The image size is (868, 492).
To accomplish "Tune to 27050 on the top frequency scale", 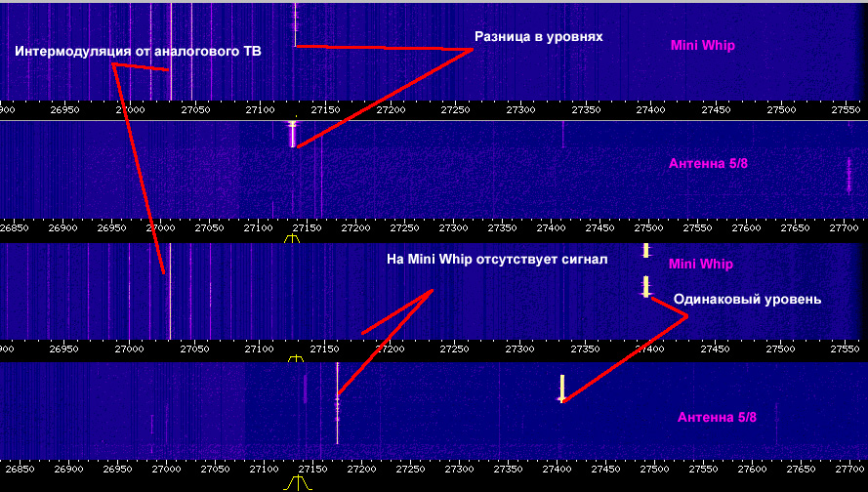I will [195, 109].
